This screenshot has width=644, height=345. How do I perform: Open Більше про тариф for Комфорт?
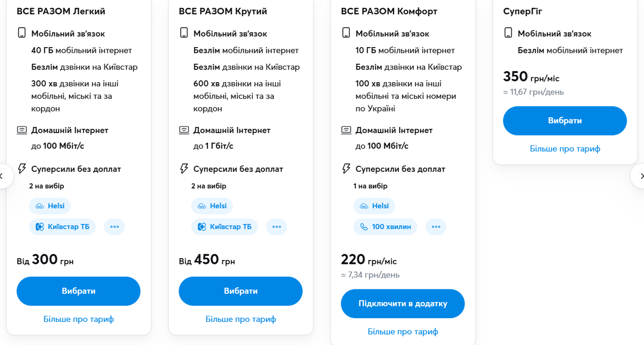[x=403, y=332]
